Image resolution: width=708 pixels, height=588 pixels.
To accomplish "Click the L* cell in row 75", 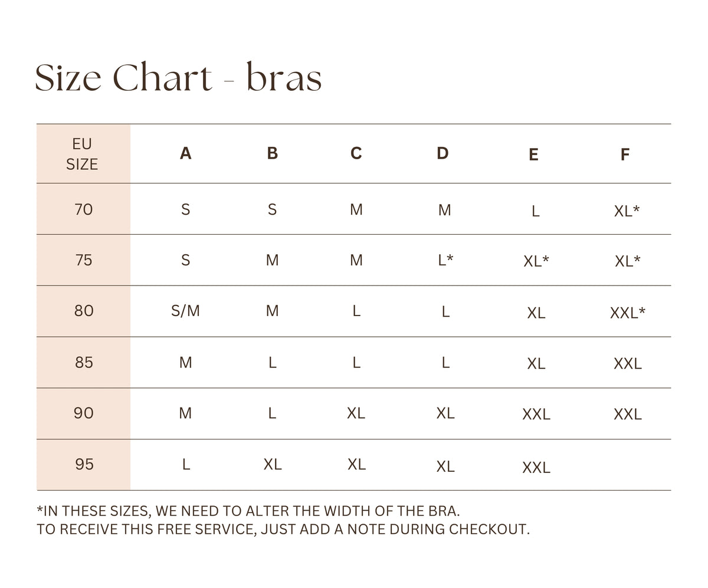I will click(445, 260).
